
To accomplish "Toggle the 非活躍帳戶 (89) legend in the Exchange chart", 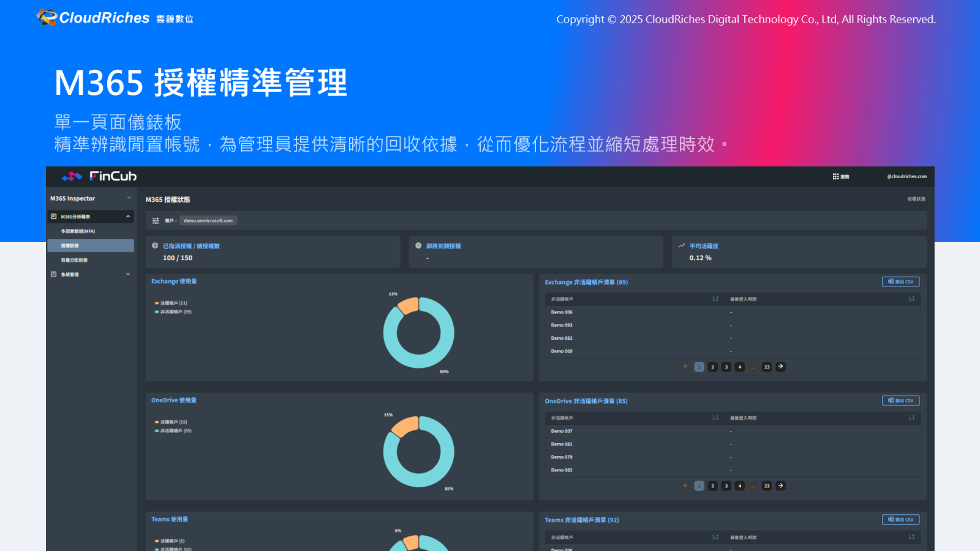I will pyautogui.click(x=173, y=312).
